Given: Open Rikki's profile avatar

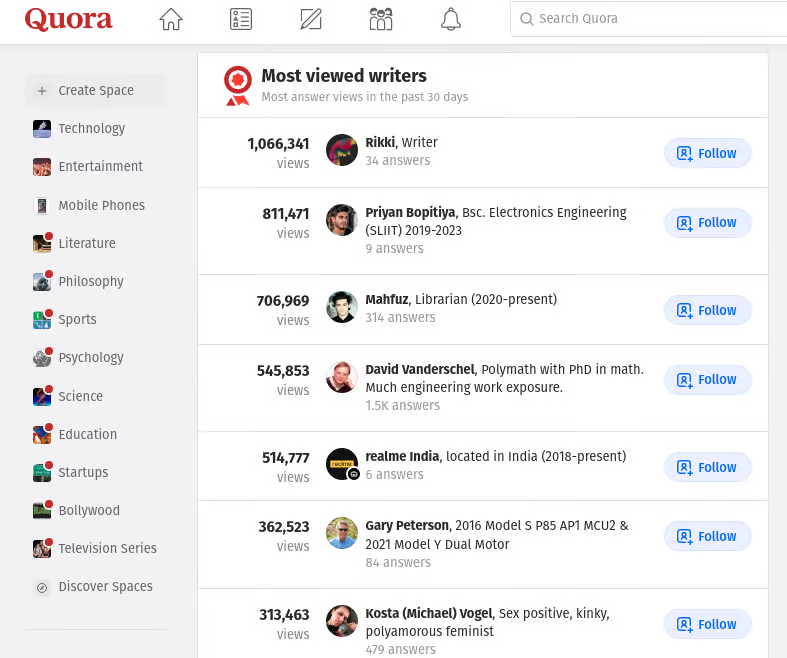Looking at the screenshot, I should 342,150.
